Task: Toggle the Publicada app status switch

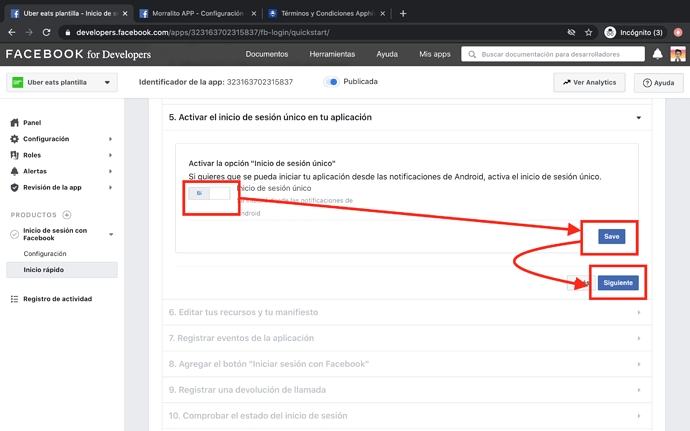Action: tap(329, 82)
